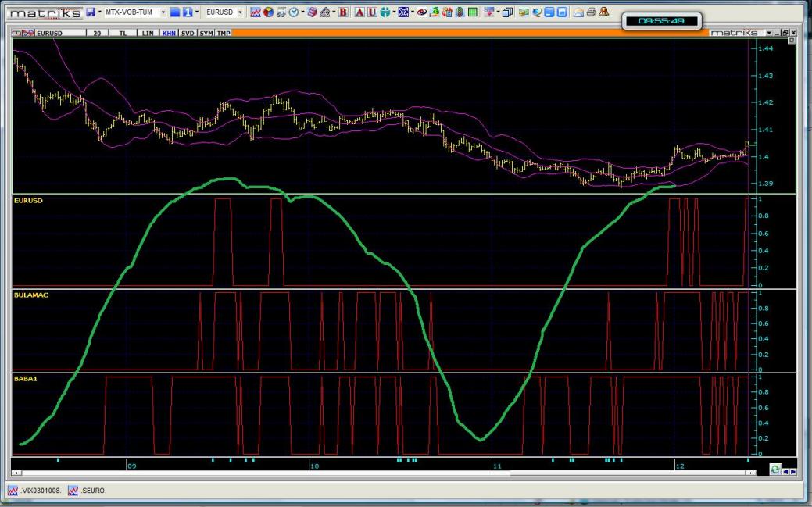Toggle the LIN scale button
812x507 pixels.
148,34
